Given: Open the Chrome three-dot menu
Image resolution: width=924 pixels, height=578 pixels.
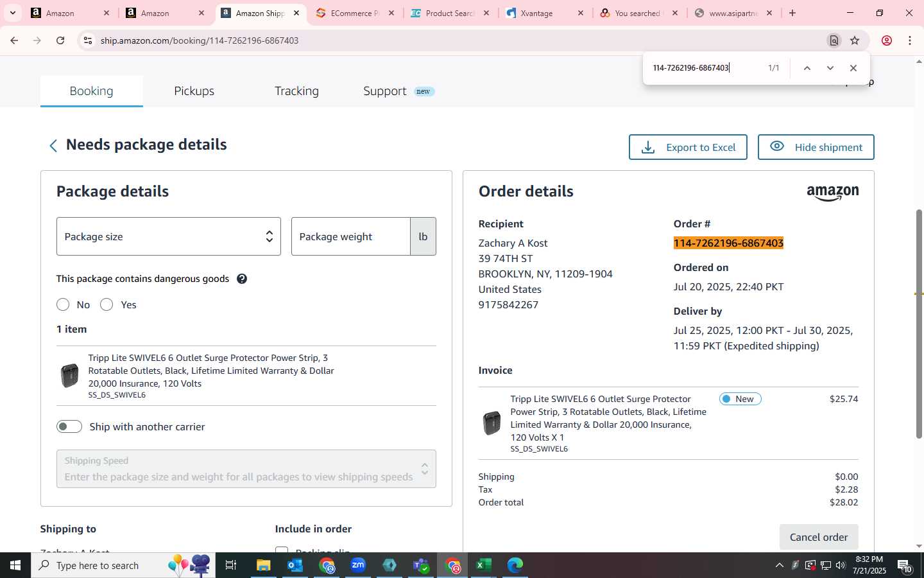Looking at the screenshot, I should coord(910,40).
